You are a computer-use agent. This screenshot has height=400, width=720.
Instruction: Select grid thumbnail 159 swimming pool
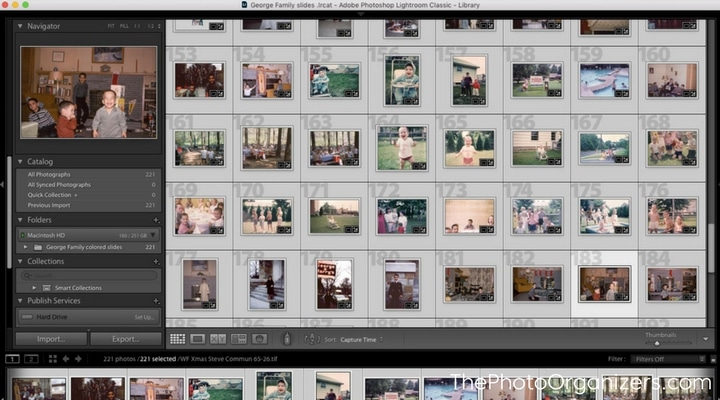[604, 80]
